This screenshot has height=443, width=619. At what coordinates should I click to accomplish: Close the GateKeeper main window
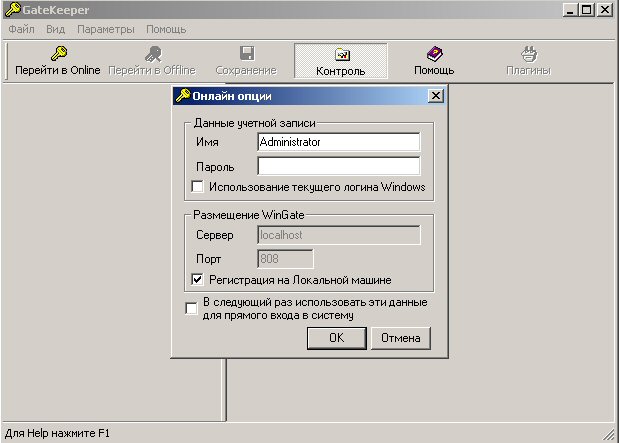(604, 9)
